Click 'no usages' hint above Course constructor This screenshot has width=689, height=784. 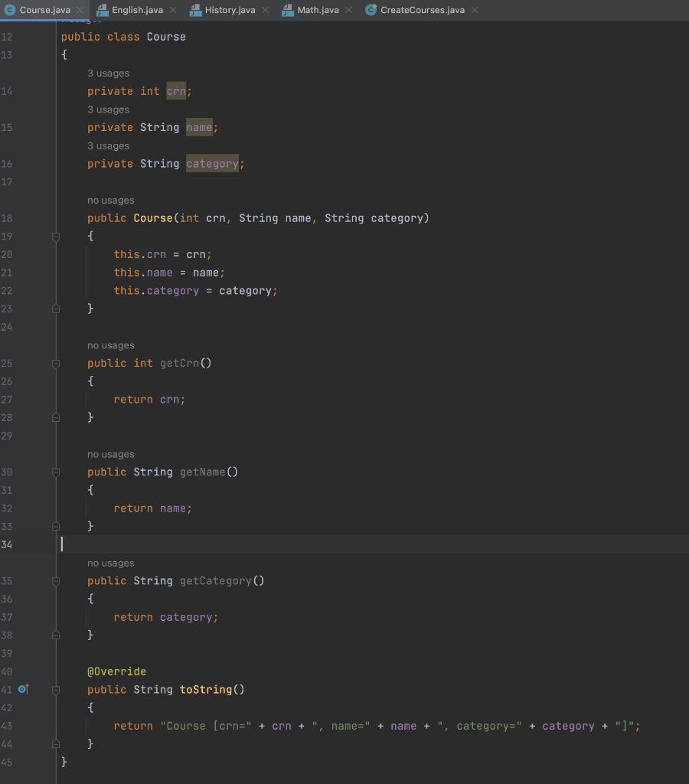pos(110,201)
